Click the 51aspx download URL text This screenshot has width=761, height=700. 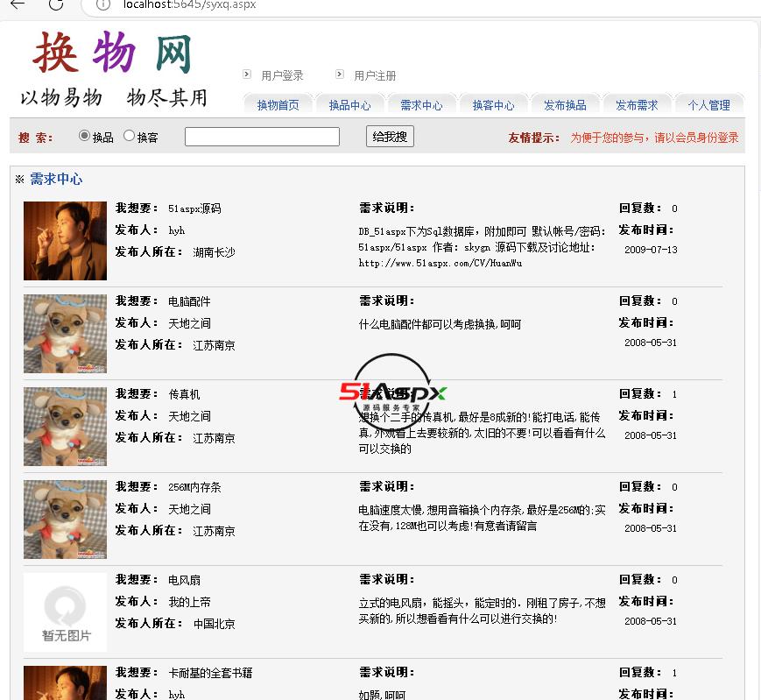pyautogui.click(x=440, y=263)
